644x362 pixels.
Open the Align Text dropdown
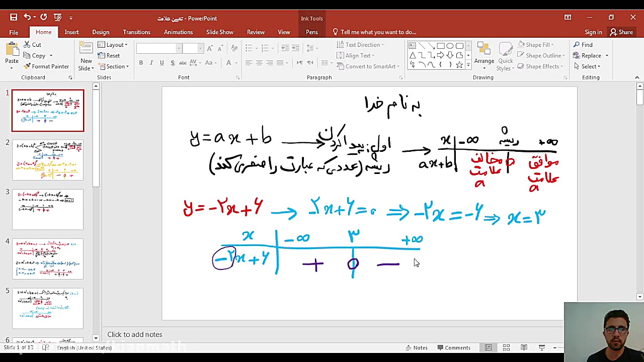coord(355,56)
